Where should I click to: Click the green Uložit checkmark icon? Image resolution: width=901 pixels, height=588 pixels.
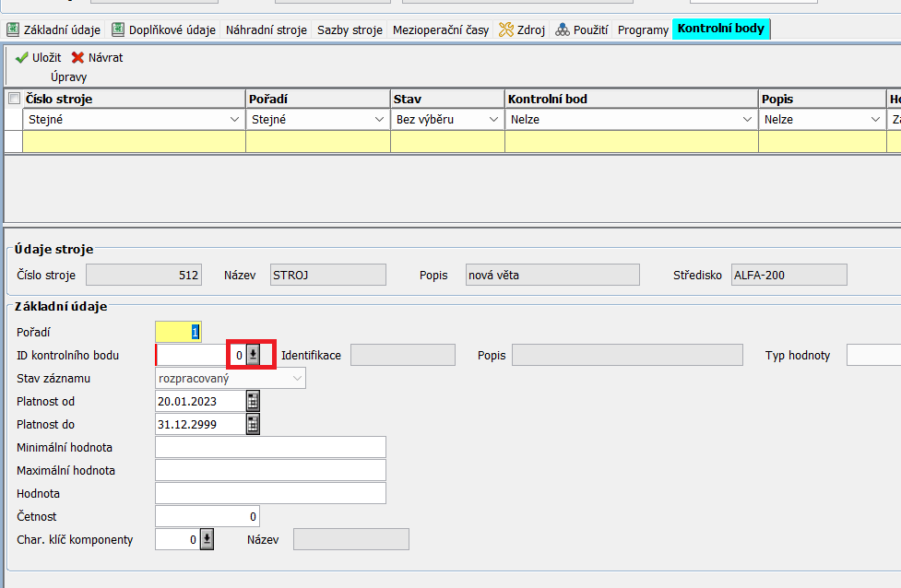pyautogui.click(x=22, y=57)
